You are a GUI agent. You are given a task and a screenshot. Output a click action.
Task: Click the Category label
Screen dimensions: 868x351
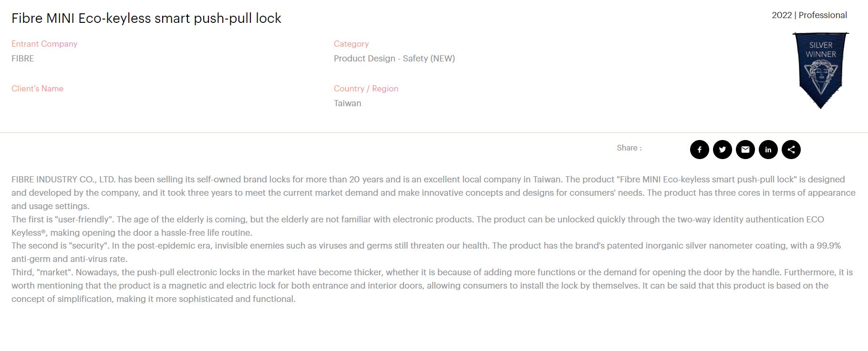(351, 44)
